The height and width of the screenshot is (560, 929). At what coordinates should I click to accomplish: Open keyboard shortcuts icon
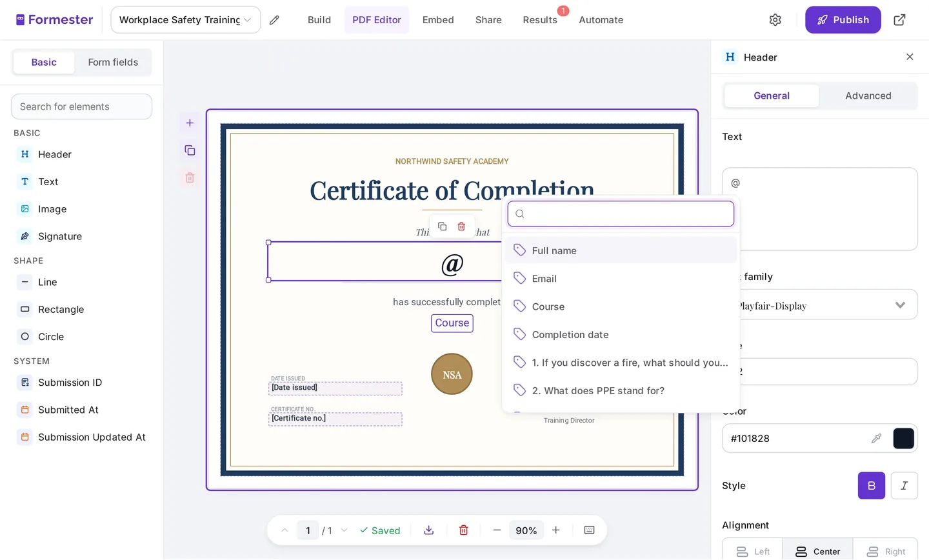pyautogui.click(x=589, y=530)
